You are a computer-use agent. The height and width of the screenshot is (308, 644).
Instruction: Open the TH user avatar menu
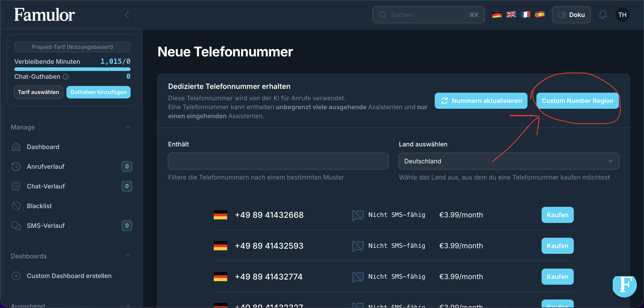[x=622, y=15]
